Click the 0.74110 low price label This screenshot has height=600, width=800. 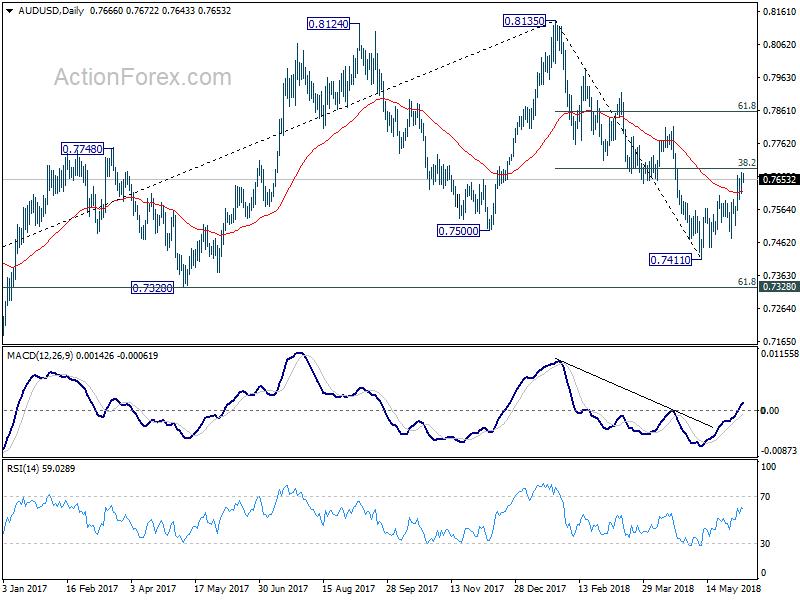(x=670, y=260)
